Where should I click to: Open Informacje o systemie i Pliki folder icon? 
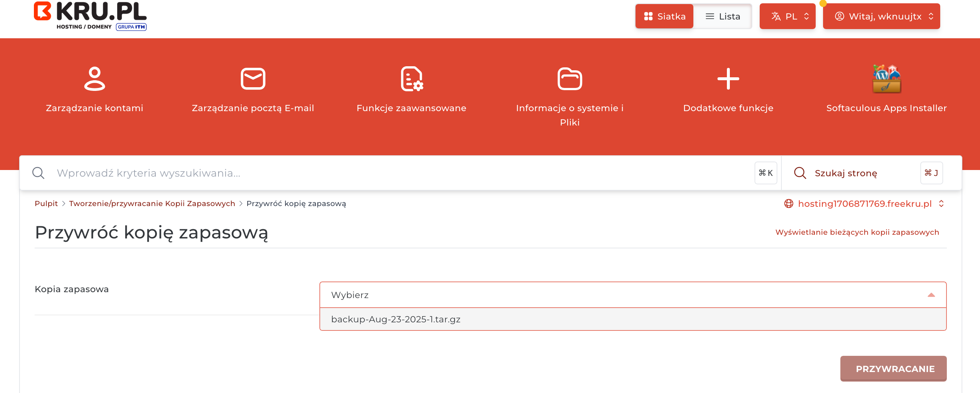click(570, 79)
